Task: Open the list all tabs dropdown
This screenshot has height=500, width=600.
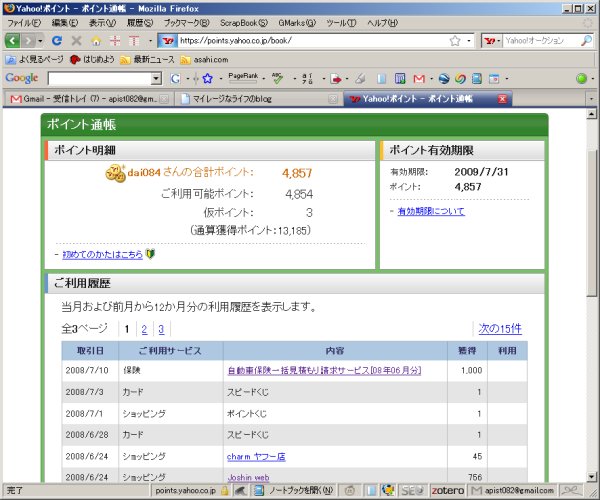Action: click(591, 99)
